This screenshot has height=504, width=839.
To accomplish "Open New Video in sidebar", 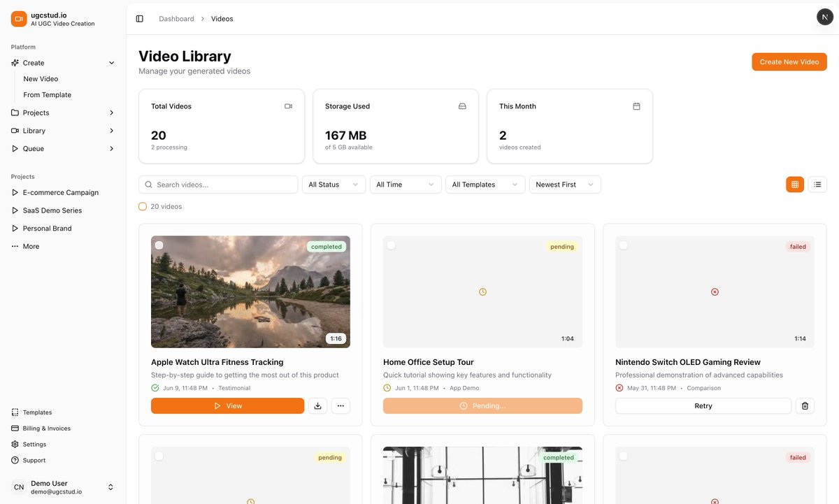I will pyautogui.click(x=41, y=79).
